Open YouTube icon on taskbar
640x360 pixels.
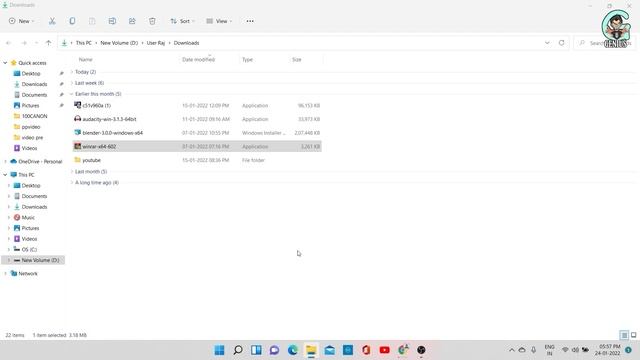[384, 350]
